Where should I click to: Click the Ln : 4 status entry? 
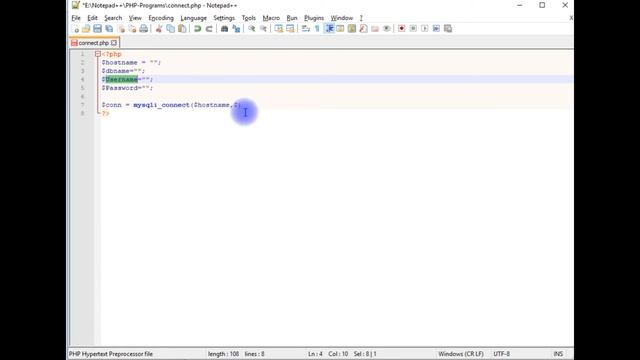[315, 354]
